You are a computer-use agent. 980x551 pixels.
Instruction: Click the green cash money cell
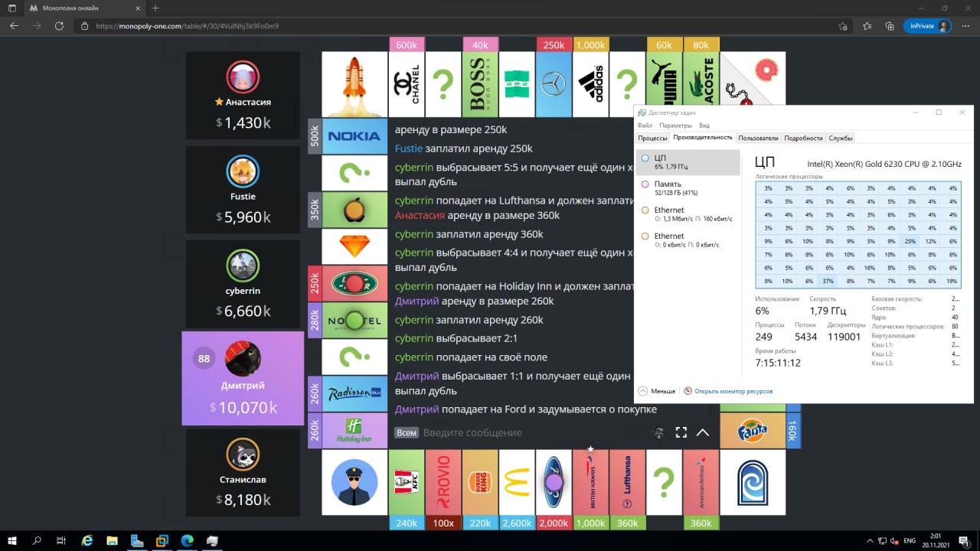pos(517,84)
